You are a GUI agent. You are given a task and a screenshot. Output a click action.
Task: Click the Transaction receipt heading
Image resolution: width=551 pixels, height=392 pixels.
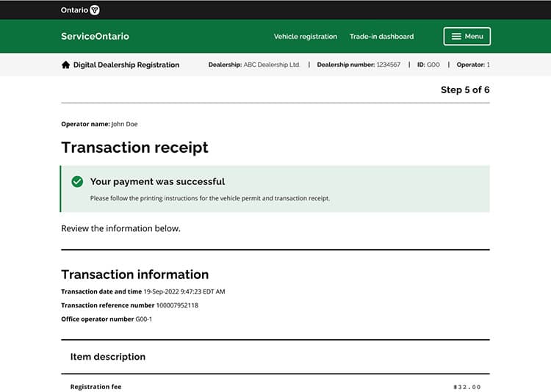click(134, 148)
